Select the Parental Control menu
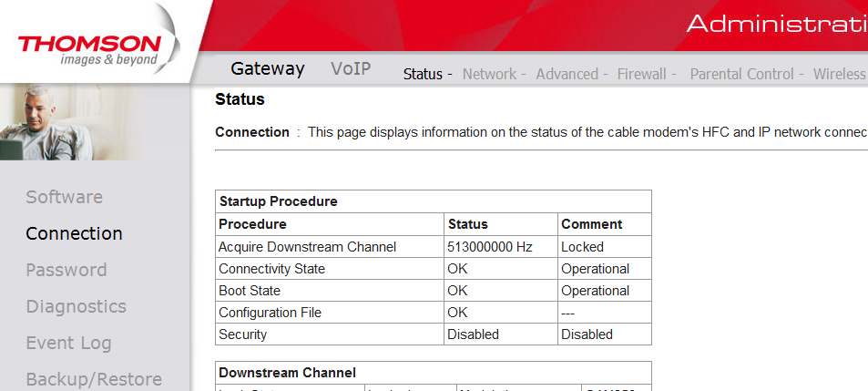Screen dimensions: 868x391 [x=742, y=75]
